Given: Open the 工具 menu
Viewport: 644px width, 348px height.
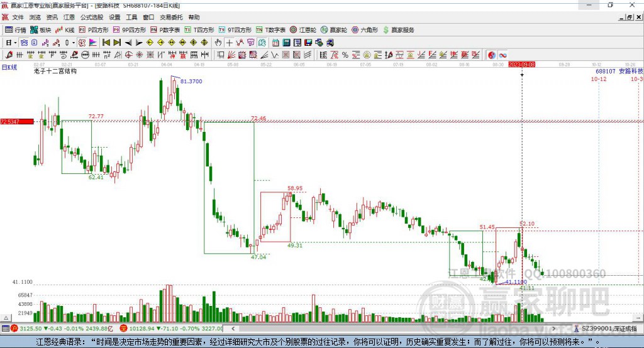Looking at the screenshot, I should (131, 17).
